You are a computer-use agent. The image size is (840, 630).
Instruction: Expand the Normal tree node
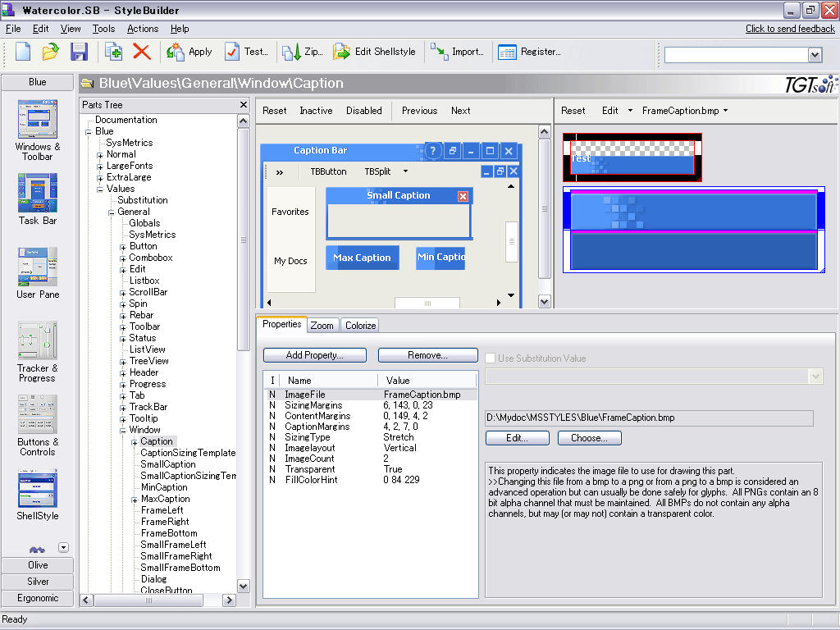pos(99,155)
